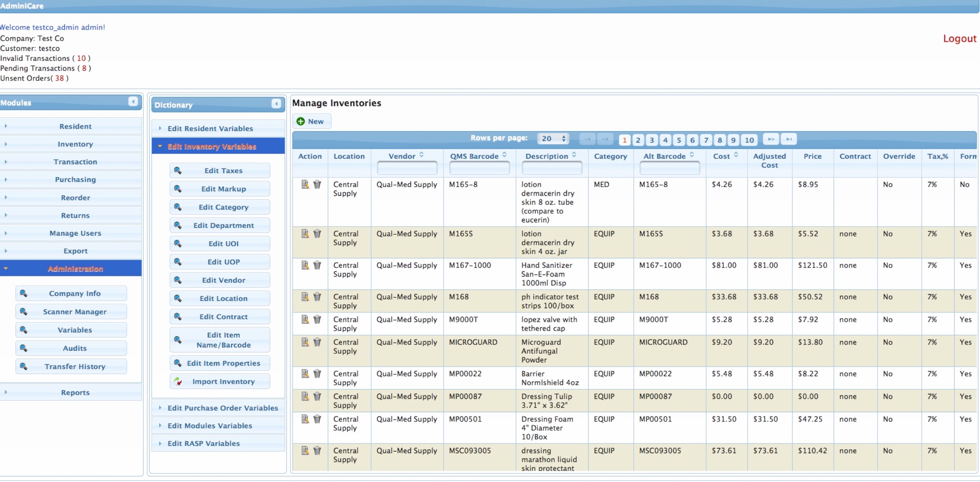Collapse the Dictionary panel
The image size is (980, 482).
pos(276,104)
